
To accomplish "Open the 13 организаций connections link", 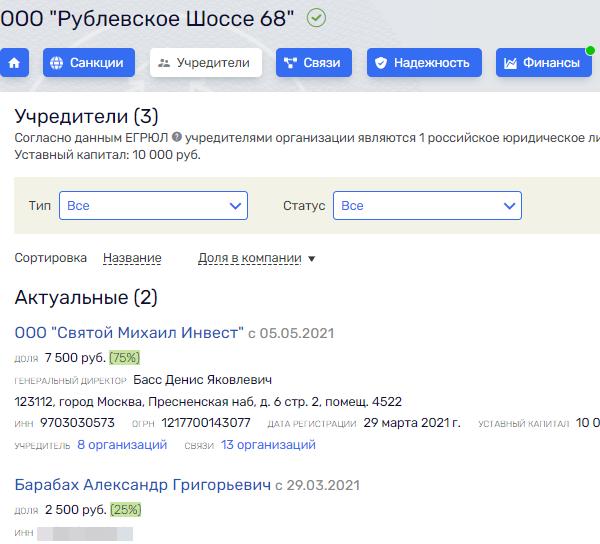I will coord(268,445).
